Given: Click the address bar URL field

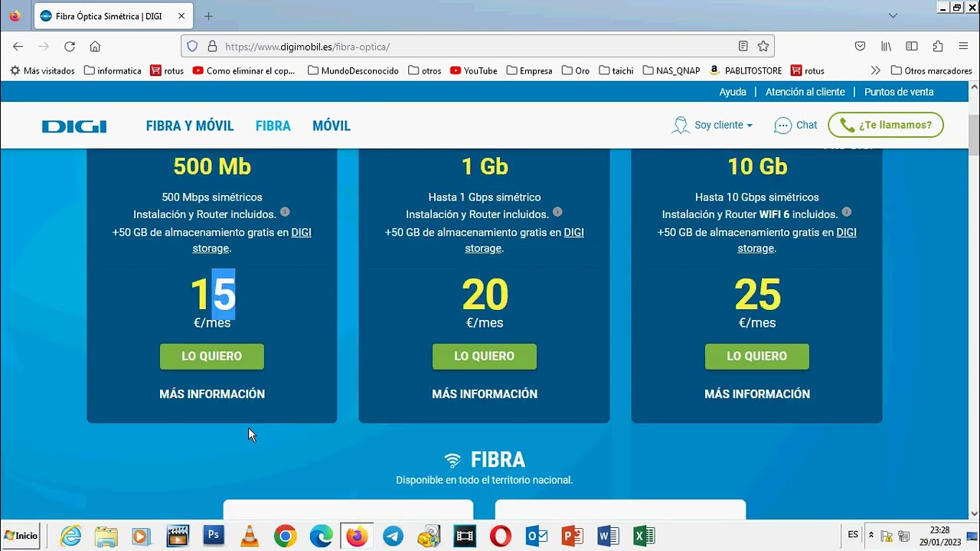Looking at the screenshot, I should tap(479, 47).
